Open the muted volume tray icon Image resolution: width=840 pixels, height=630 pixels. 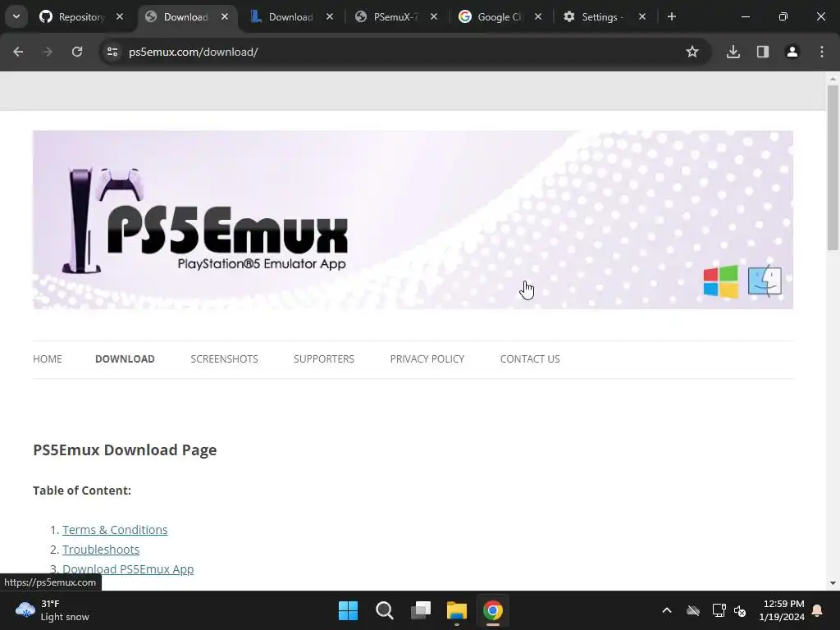click(x=740, y=610)
